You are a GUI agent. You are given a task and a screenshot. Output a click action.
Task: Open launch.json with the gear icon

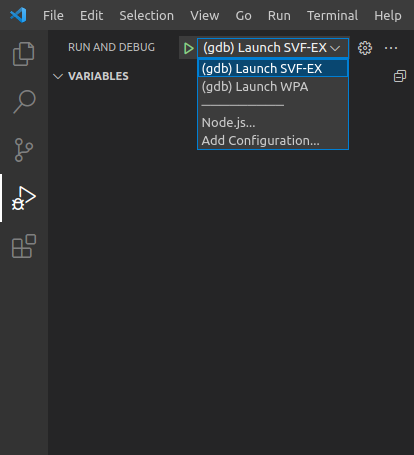click(x=365, y=48)
